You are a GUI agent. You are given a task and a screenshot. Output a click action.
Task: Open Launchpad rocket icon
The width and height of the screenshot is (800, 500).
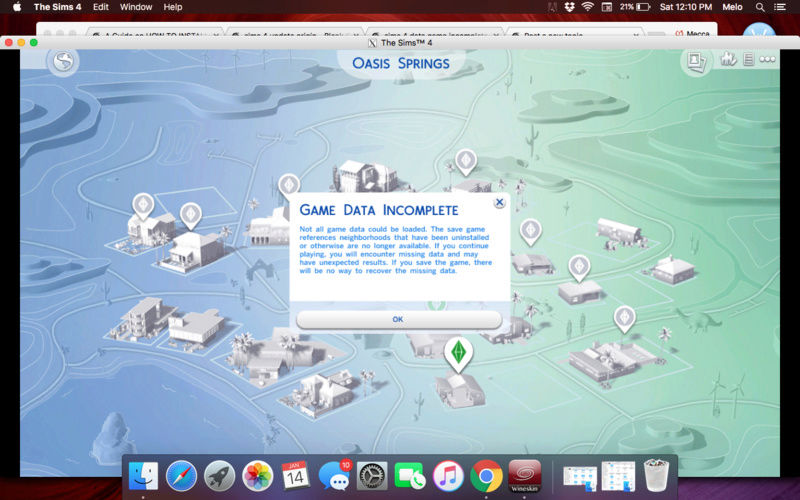(x=219, y=476)
